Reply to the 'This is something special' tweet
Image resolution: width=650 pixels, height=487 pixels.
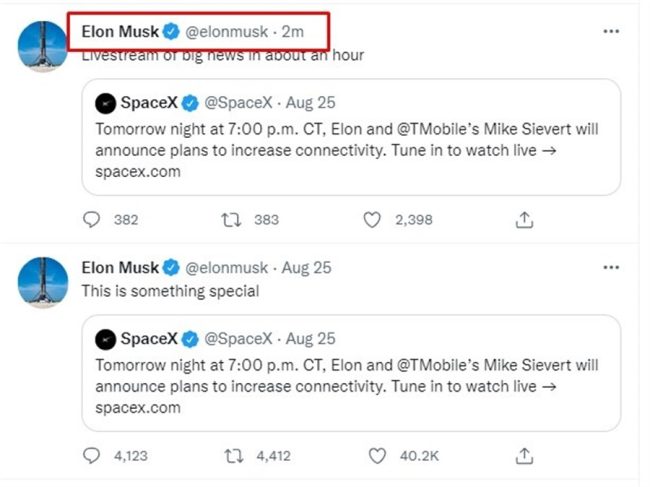tap(92, 456)
